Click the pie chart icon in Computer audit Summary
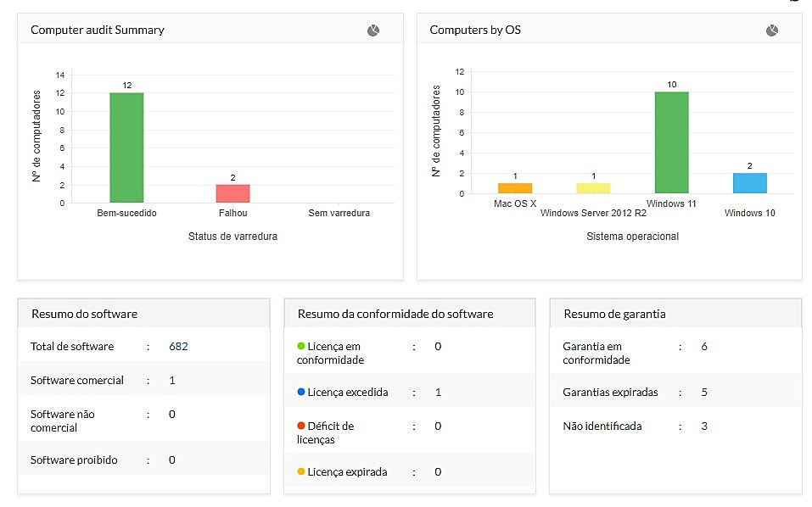Screen dimensions: 812x507 pos(373,31)
